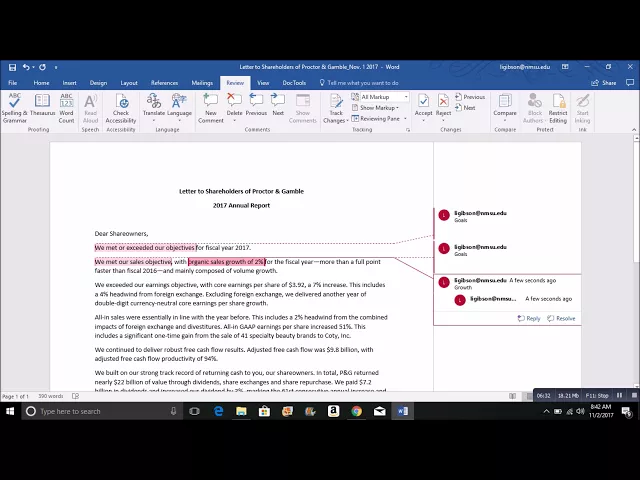Jump to Next comment
The image size is (640, 480).
(278, 105)
